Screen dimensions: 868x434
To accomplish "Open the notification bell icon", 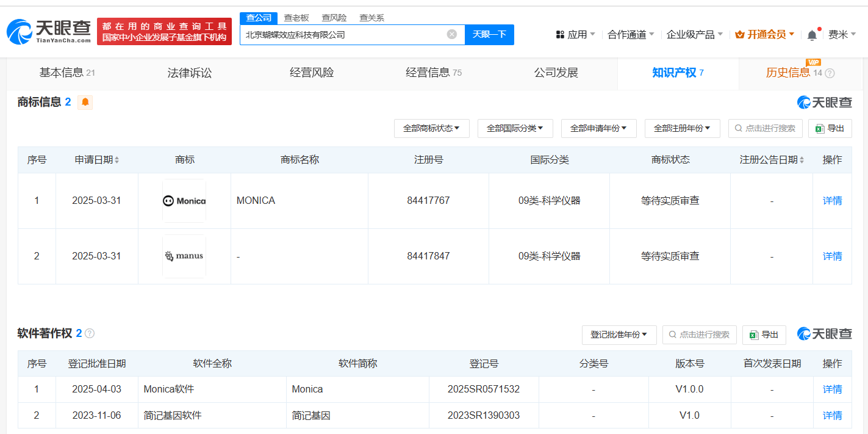I will coord(812,35).
